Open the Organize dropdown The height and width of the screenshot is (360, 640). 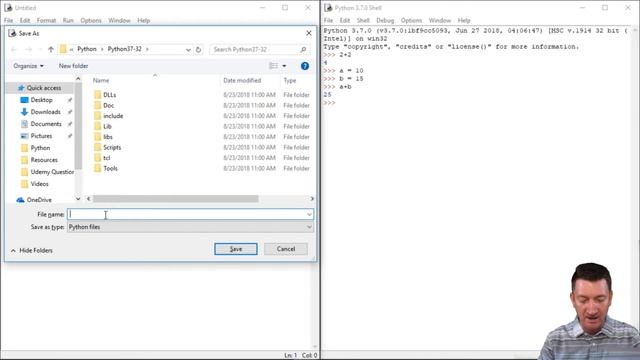click(28, 66)
